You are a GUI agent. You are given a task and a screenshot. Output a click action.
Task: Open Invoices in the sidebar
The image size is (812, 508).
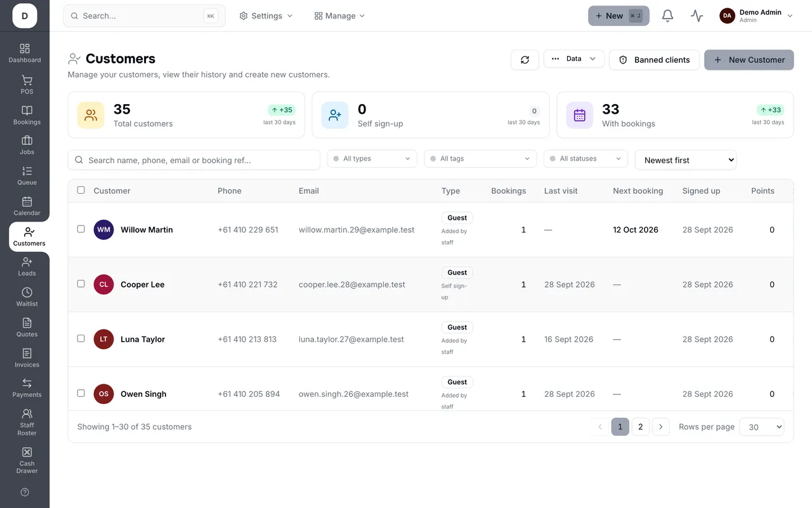click(27, 358)
